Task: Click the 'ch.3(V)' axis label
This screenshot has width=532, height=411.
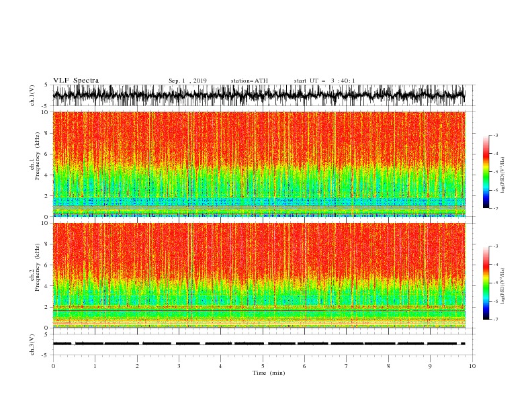Action: [32, 345]
